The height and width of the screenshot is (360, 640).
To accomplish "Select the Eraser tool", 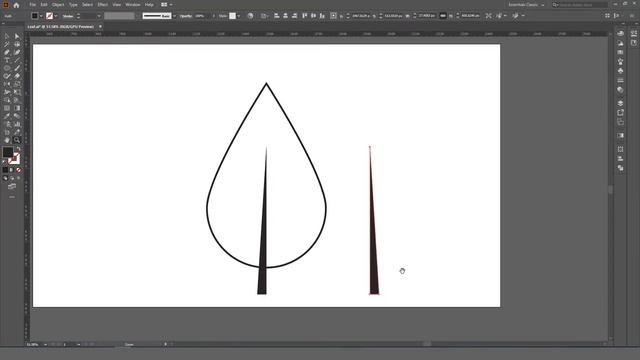I will click(17, 76).
